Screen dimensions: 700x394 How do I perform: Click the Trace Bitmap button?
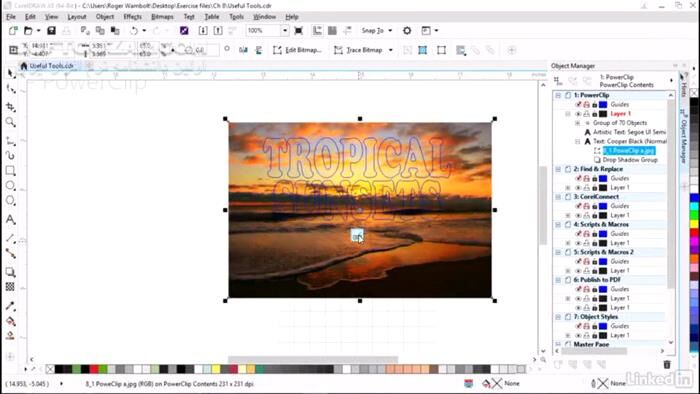click(358, 50)
